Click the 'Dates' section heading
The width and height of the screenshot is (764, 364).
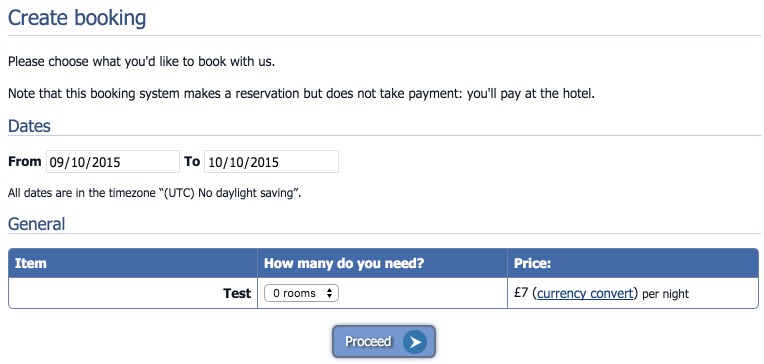coord(29,126)
